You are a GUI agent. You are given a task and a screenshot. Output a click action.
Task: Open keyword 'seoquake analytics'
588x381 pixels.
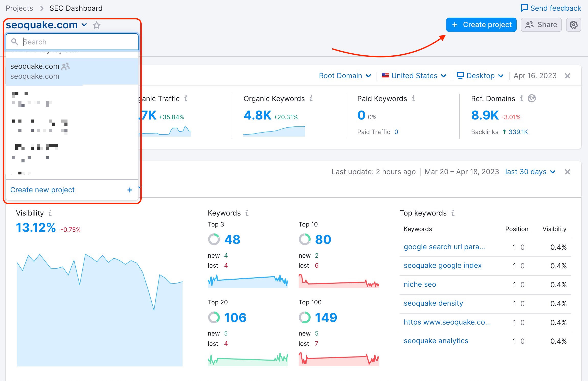[436, 341]
